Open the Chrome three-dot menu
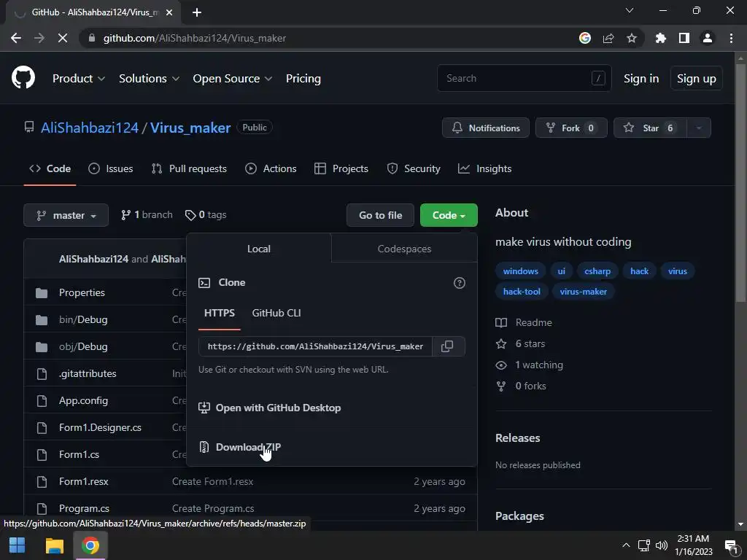The width and height of the screenshot is (747, 560). coord(731,38)
